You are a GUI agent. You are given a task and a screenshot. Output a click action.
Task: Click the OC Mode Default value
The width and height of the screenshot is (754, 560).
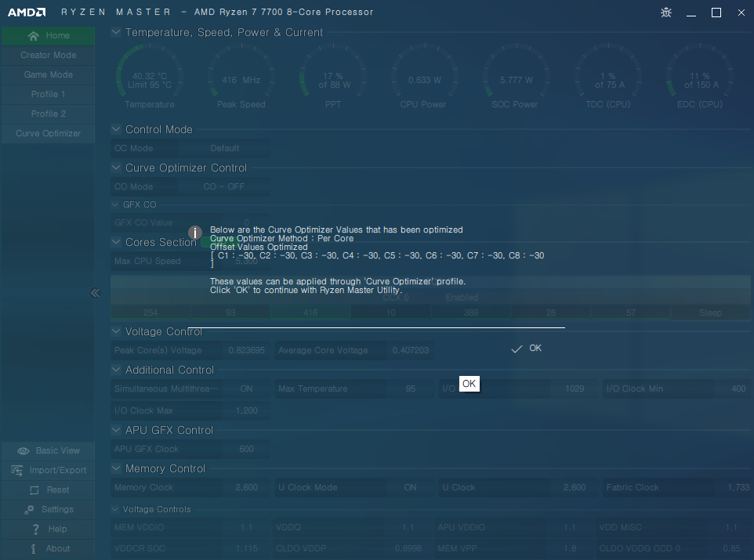(x=225, y=149)
